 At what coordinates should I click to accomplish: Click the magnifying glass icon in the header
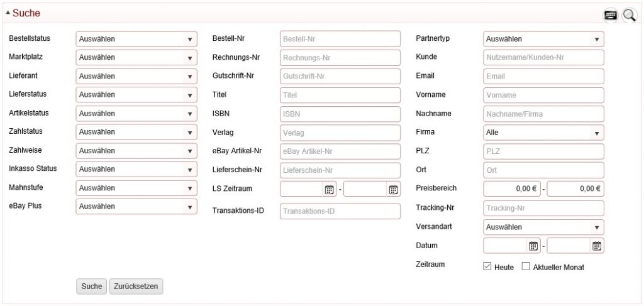point(629,15)
